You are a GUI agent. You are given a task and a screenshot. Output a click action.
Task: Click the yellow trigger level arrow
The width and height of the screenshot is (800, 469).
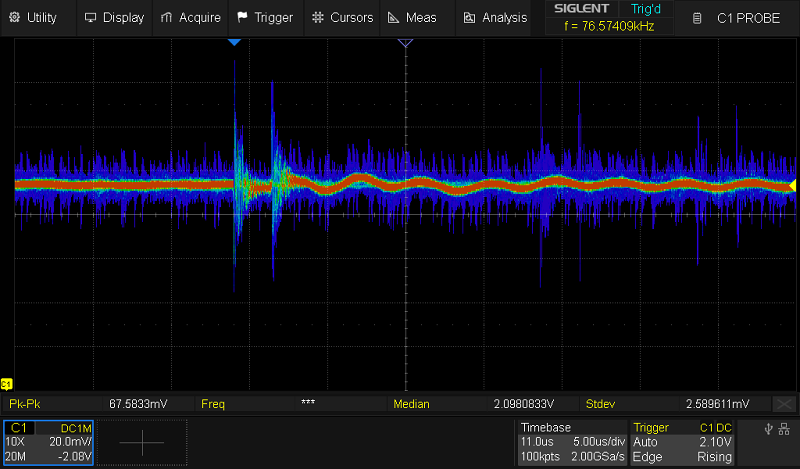point(792,185)
